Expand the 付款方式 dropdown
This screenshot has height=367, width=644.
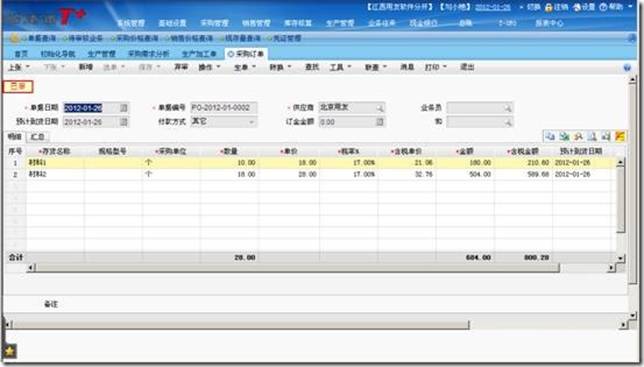[x=251, y=122]
